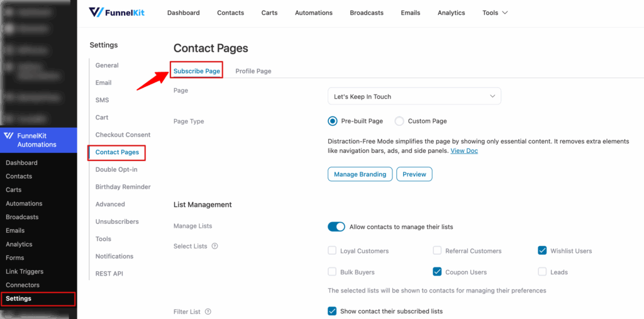Open SMS settings section
The width and height of the screenshot is (644, 319).
coord(103,100)
